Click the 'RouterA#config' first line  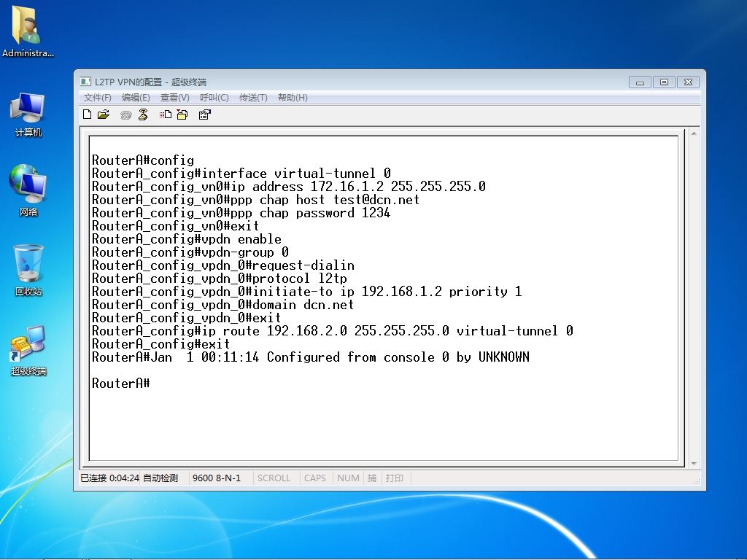[x=143, y=160]
